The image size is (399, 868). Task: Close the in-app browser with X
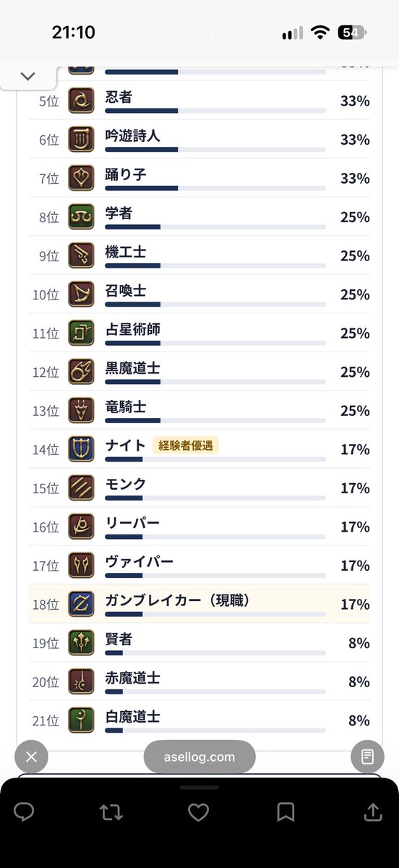tap(31, 757)
